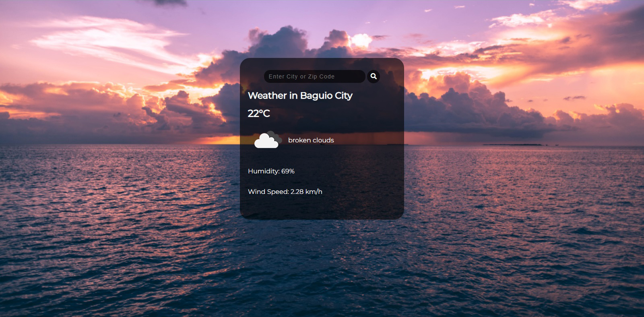Click the bright white sunlit cloud above the card
Viewport: 644px width, 317px height.
click(x=361, y=40)
